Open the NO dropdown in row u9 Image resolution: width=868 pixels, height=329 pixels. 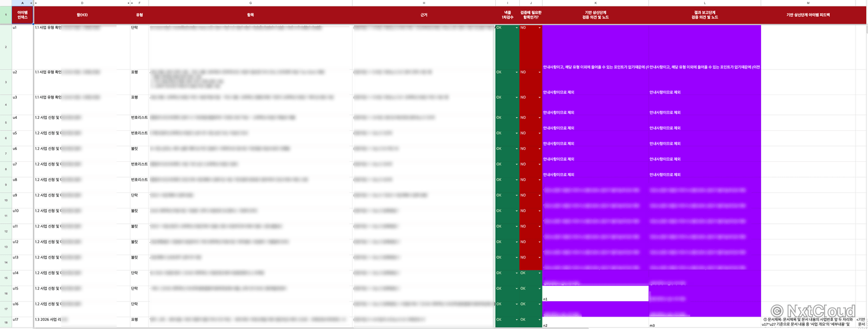click(539, 195)
